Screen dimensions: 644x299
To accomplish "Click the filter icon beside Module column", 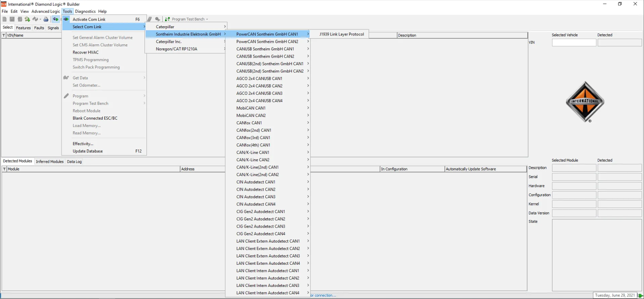I will [x=4, y=169].
